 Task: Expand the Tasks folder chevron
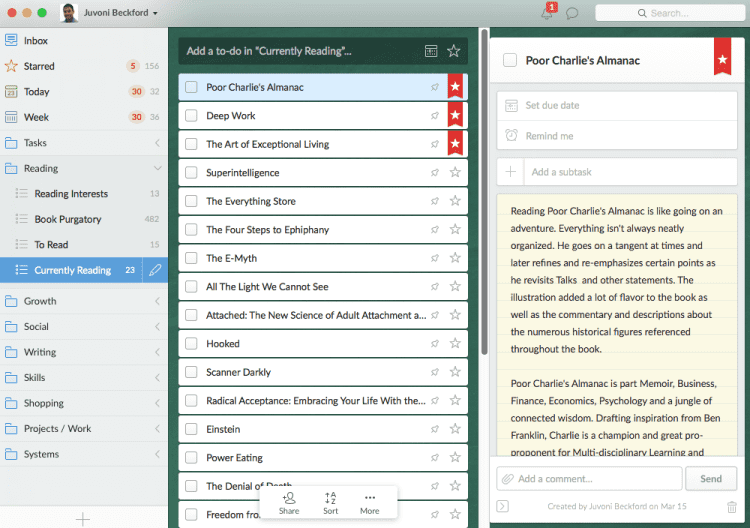coord(157,143)
